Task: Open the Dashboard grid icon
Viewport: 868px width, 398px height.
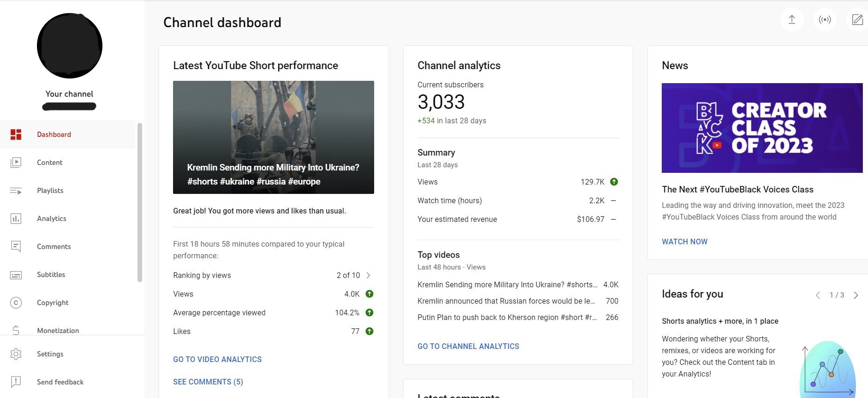Action: (x=16, y=135)
